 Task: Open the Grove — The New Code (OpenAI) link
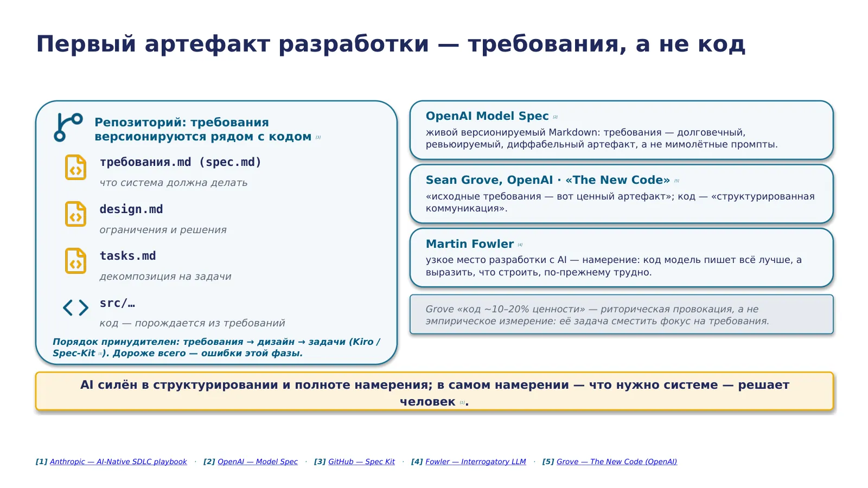617,461
